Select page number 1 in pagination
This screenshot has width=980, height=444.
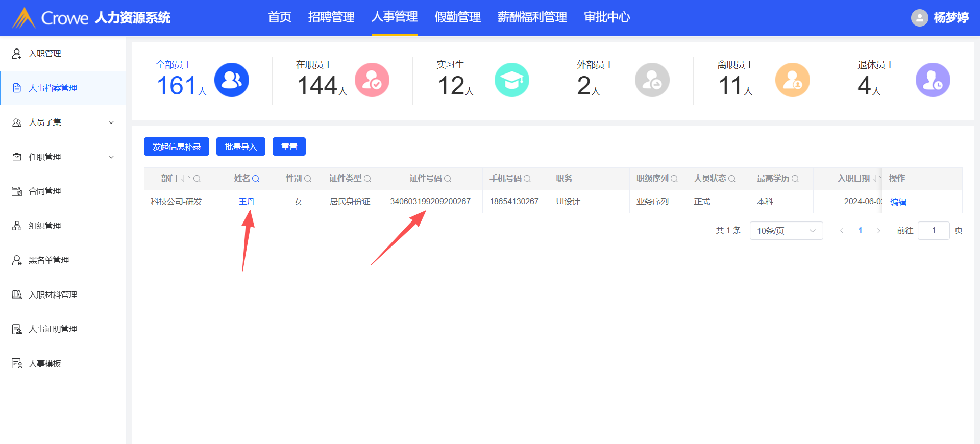pyautogui.click(x=861, y=231)
